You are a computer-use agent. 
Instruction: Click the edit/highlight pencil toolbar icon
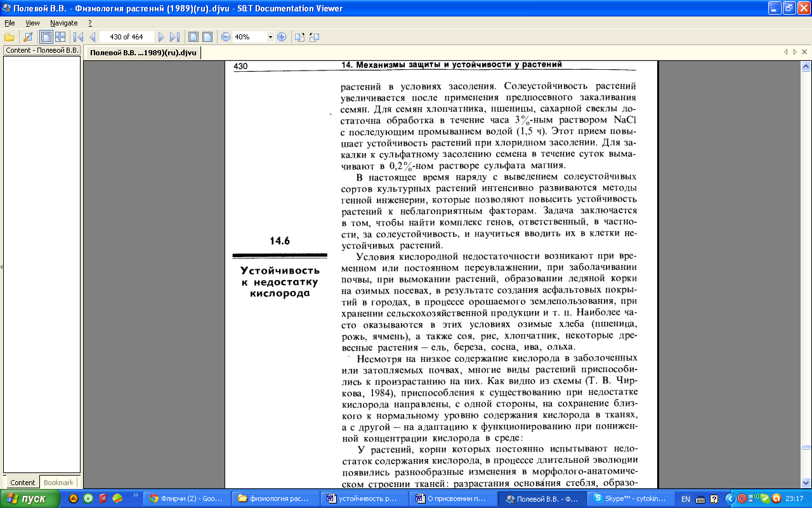[28, 37]
